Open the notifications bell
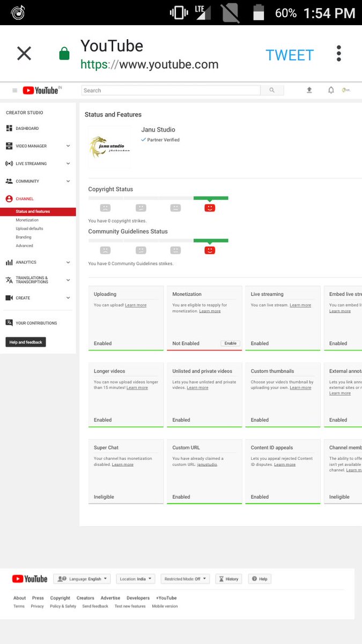Screen dimensions: 362x644 (x=331, y=90)
